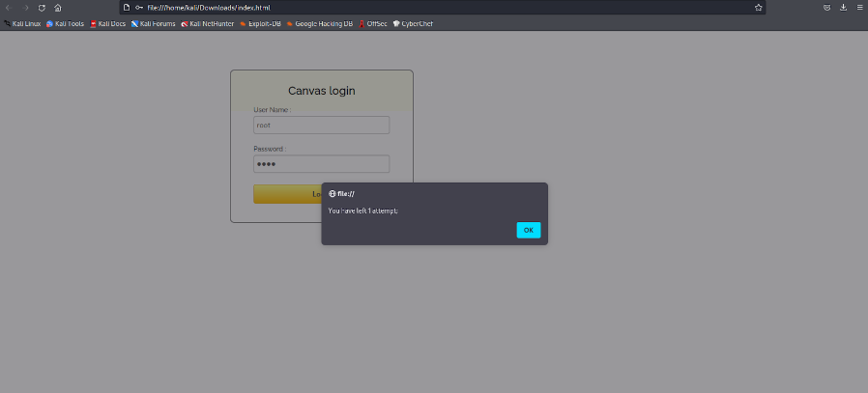Screen dimensions: 868x393
Task: Open the Kali Tools bookmark
Action: click(65, 23)
